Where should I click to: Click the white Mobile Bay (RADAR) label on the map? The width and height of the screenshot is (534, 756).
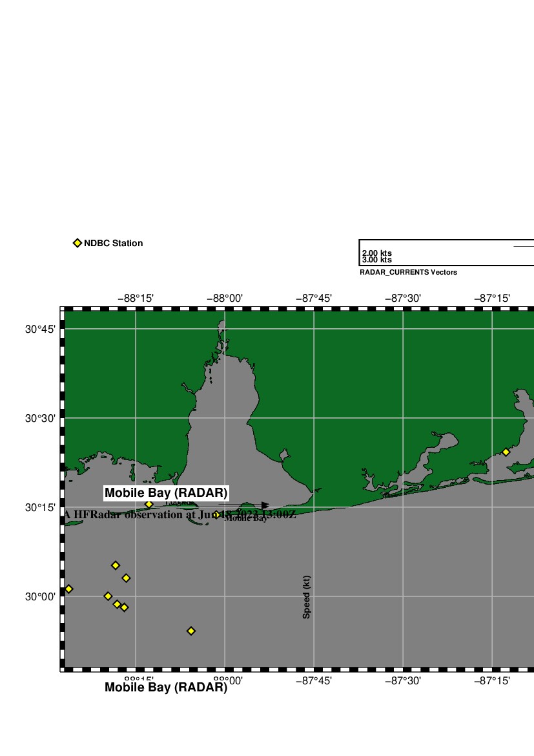pos(166,493)
